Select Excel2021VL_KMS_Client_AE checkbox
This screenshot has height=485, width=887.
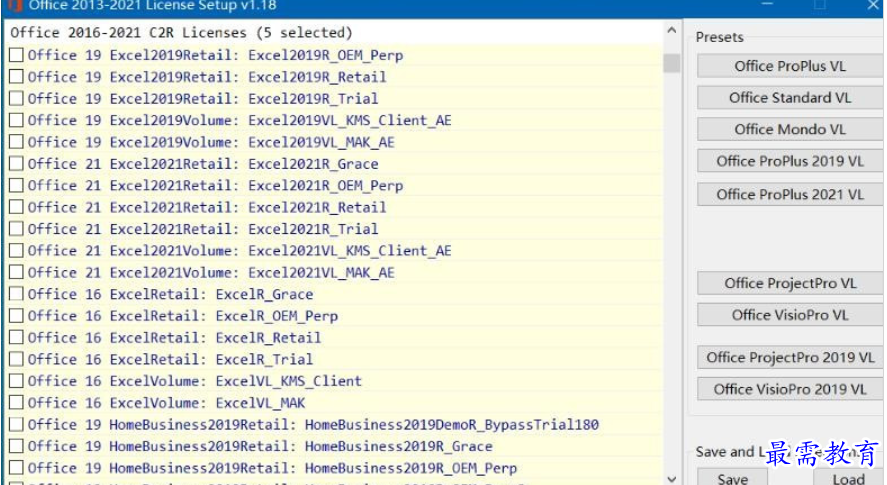pos(16,250)
